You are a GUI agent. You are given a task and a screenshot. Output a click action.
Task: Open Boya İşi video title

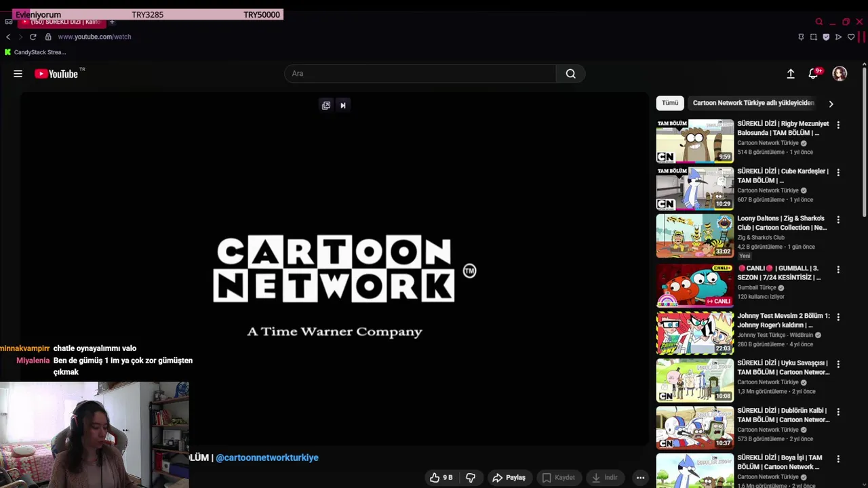(x=780, y=462)
